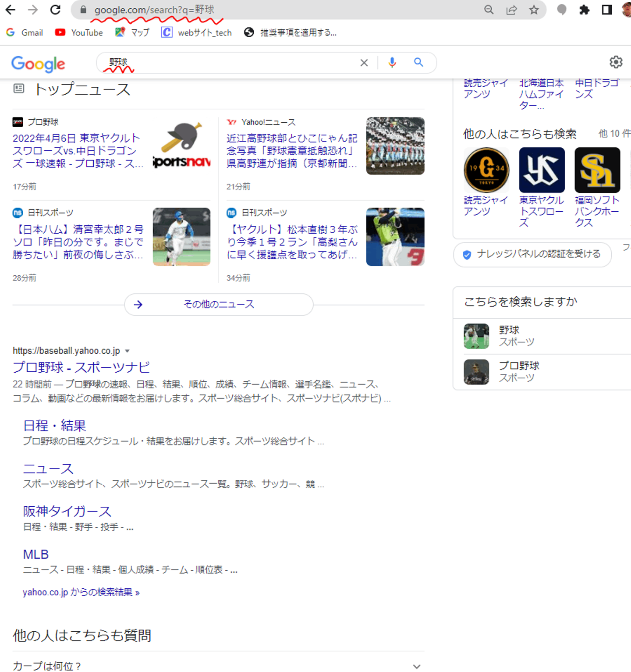The height and width of the screenshot is (672, 631).
Task: Open プロ野球 - スポーツナビ result
Action: tap(82, 367)
